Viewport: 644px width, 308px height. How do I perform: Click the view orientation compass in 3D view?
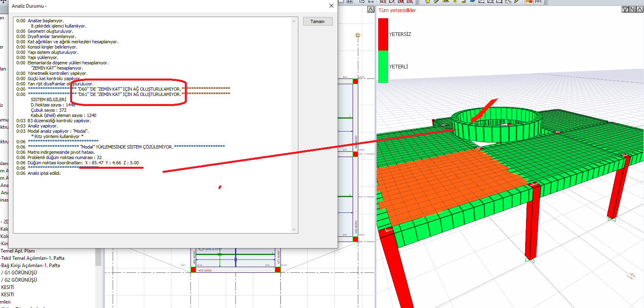(631, 276)
